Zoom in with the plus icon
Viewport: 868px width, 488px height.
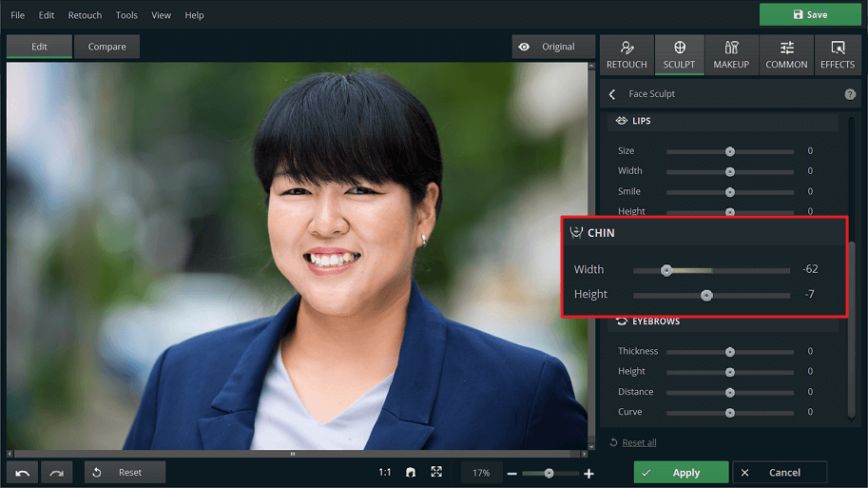(x=588, y=473)
